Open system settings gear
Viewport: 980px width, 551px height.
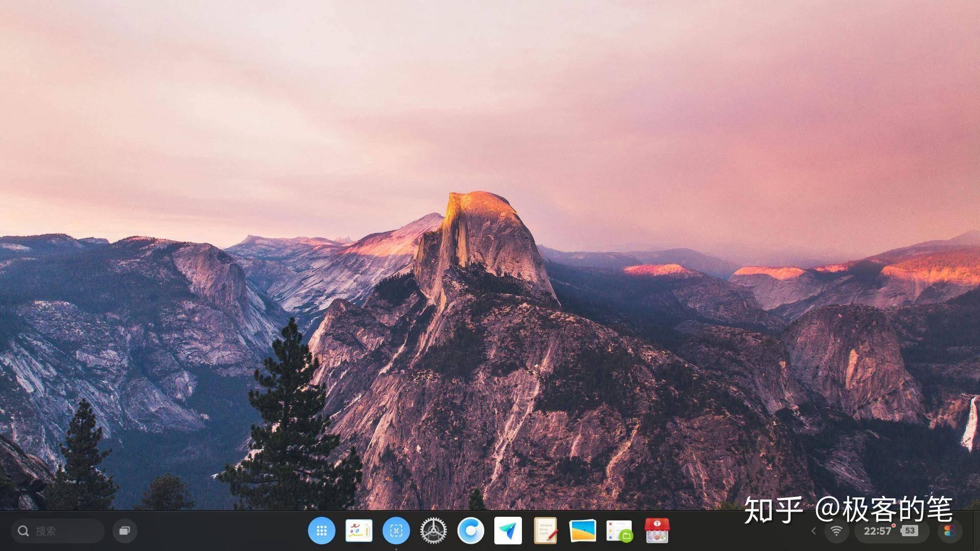pos(434,531)
